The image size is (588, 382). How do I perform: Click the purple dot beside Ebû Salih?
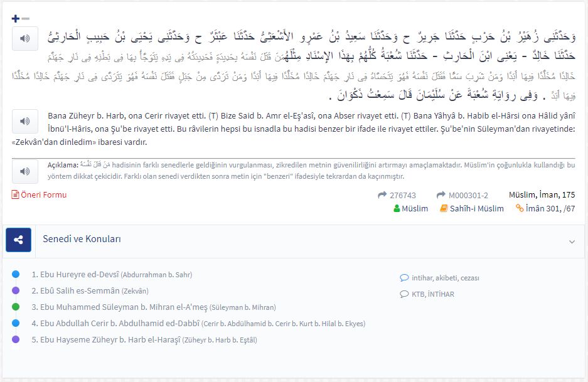click(x=16, y=290)
